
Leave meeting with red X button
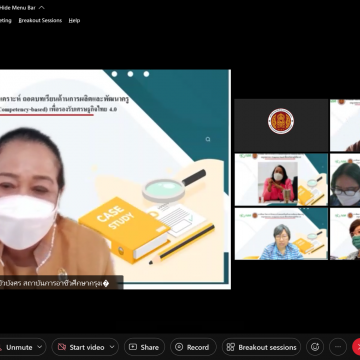[x=356, y=347]
